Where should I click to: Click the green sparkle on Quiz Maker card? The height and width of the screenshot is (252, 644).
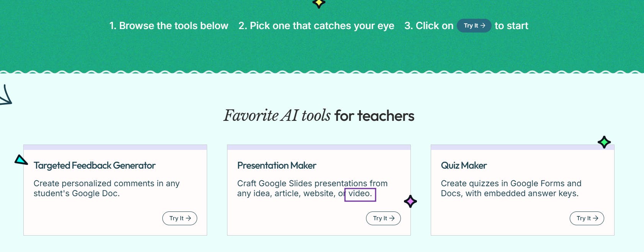click(604, 142)
